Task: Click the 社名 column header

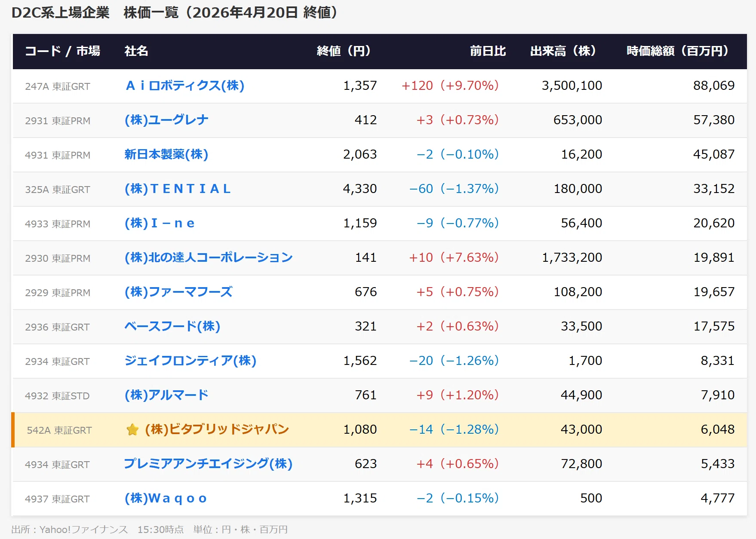Action: click(x=136, y=51)
